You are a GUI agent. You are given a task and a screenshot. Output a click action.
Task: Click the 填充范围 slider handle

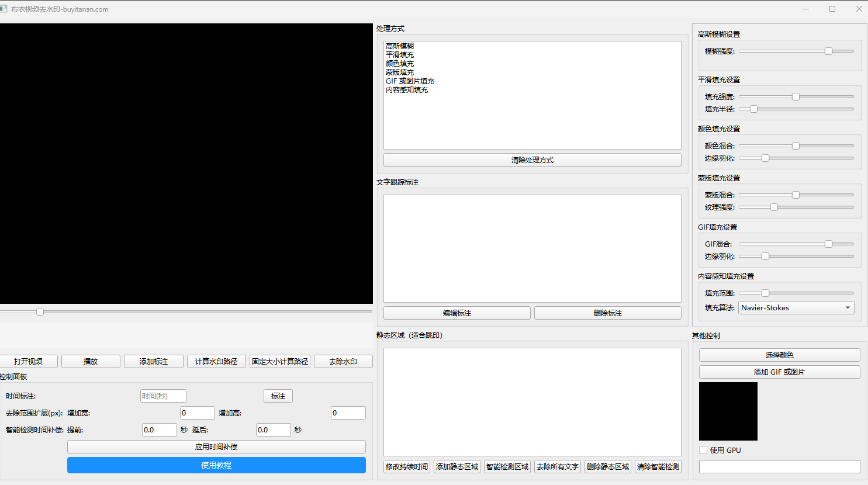[x=765, y=293]
